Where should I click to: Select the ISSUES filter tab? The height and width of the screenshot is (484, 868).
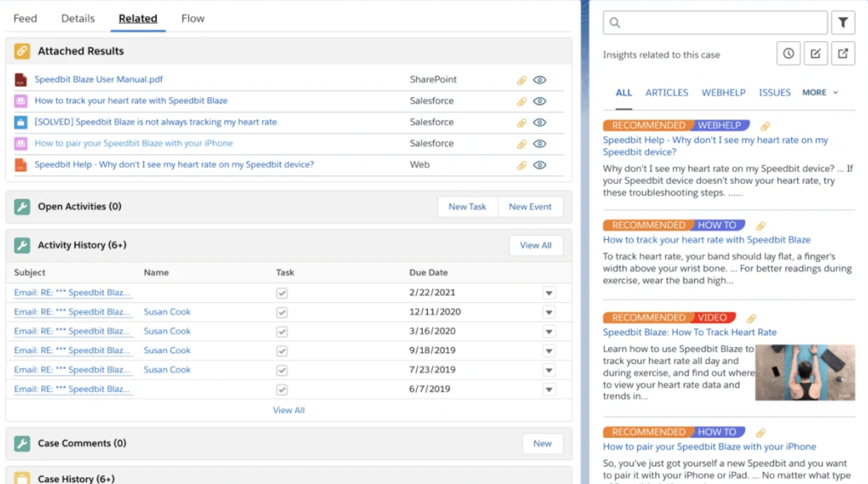click(774, 92)
